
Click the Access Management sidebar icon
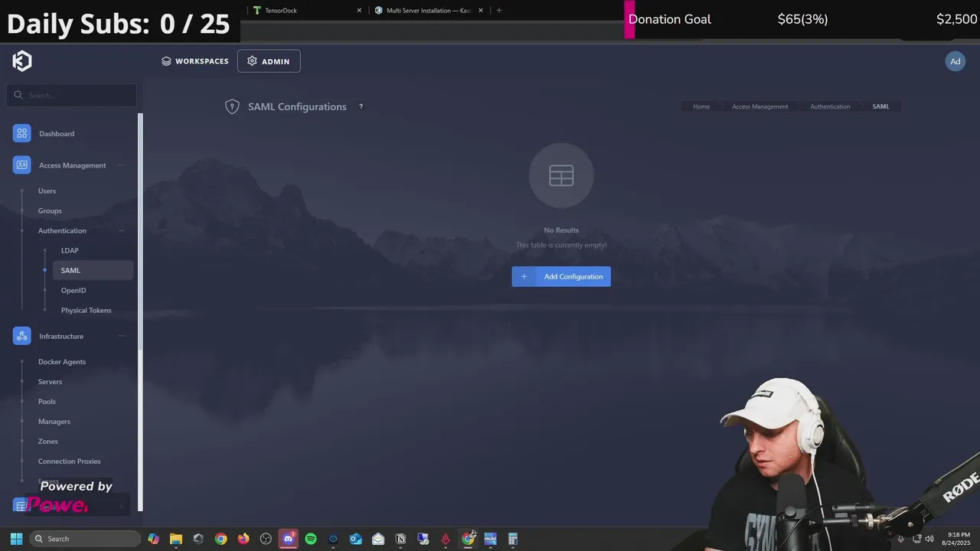[x=21, y=165]
